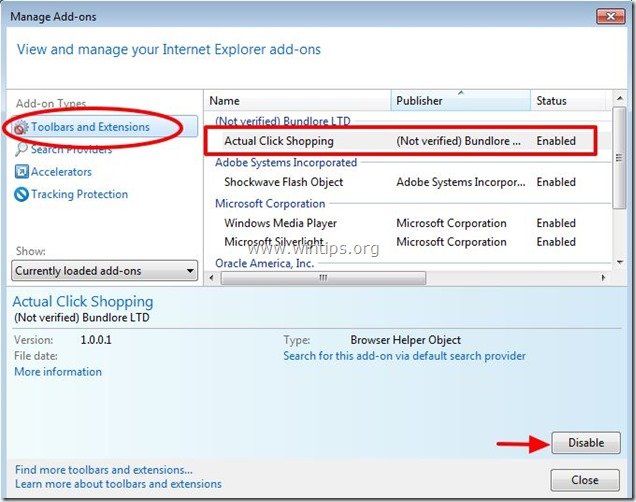
Task: Click Browser Helper Object type value
Action: (406, 340)
